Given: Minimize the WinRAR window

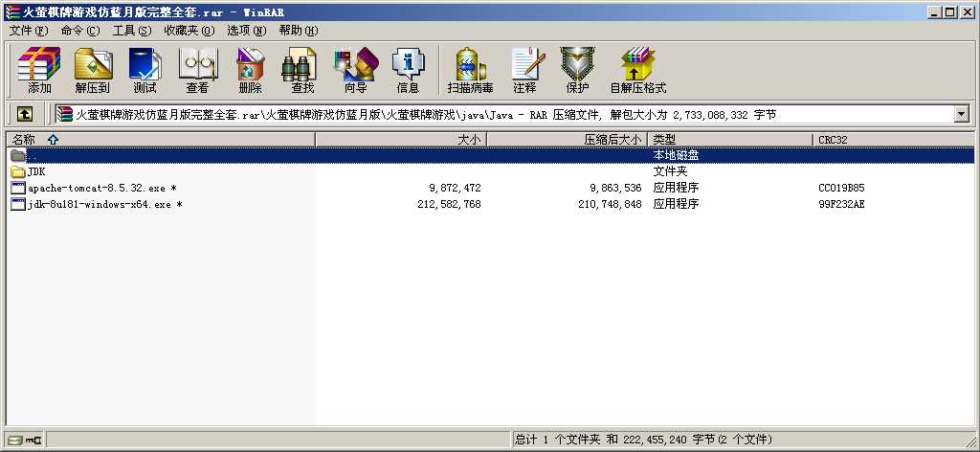Looking at the screenshot, I should (936, 11).
